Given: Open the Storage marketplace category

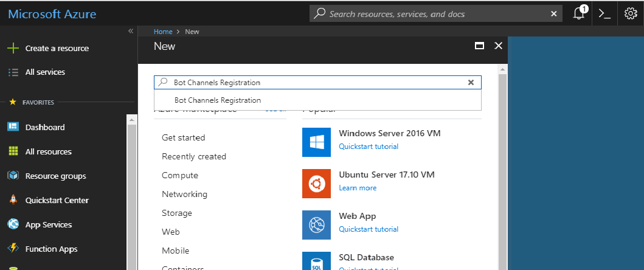Looking at the screenshot, I should coord(176,213).
